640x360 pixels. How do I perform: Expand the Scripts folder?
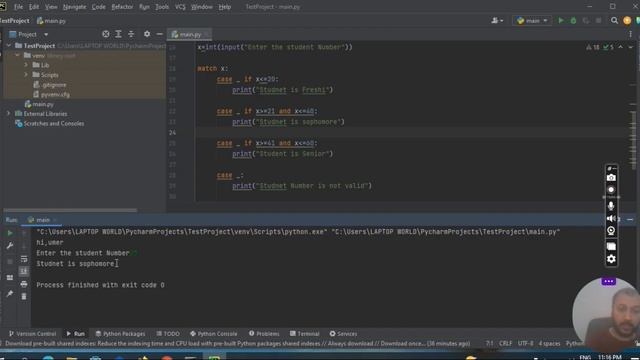[x=26, y=75]
